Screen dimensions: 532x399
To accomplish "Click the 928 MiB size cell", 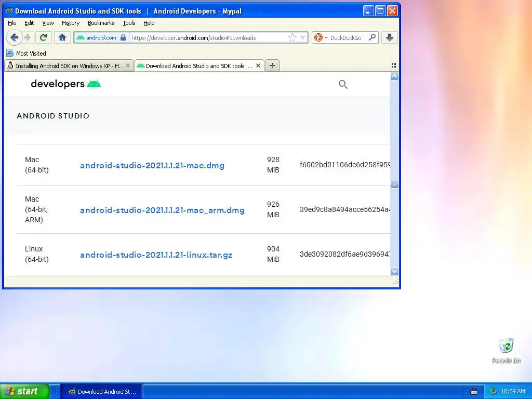I will [x=273, y=165].
